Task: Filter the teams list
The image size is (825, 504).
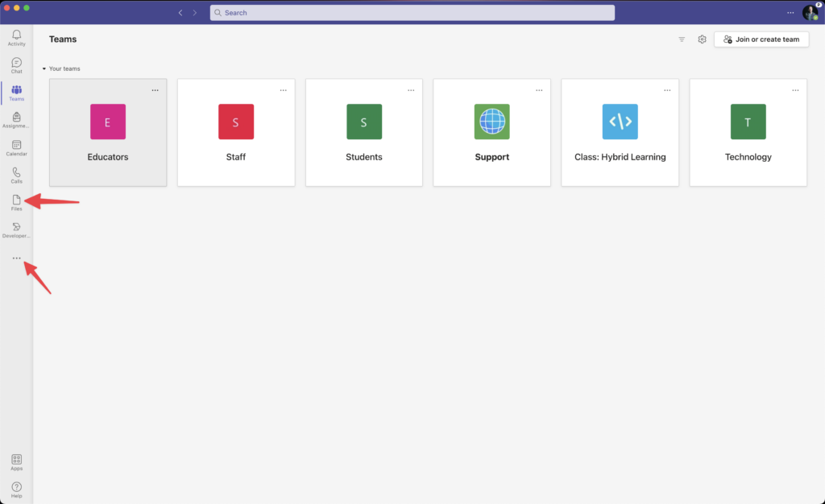Action: click(682, 39)
